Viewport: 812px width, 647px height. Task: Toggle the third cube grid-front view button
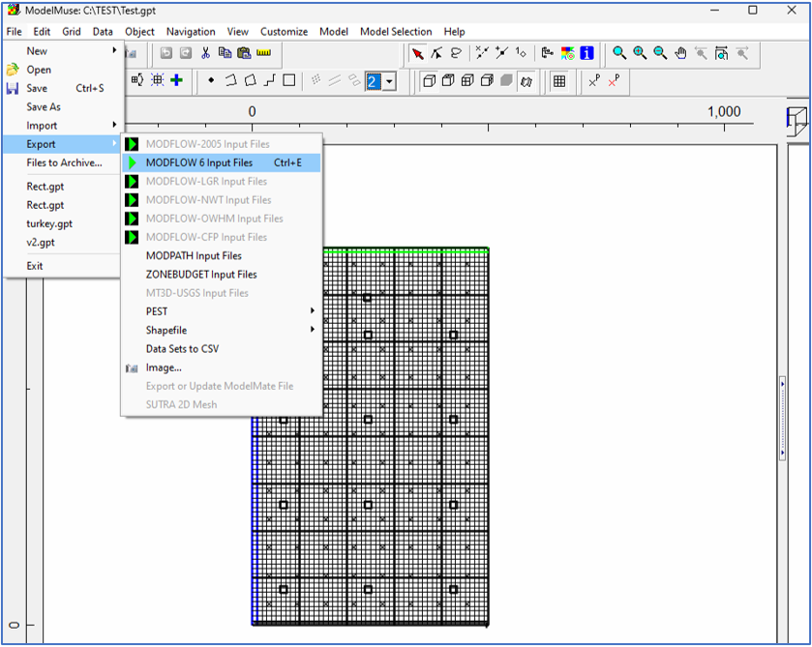(x=467, y=80)
